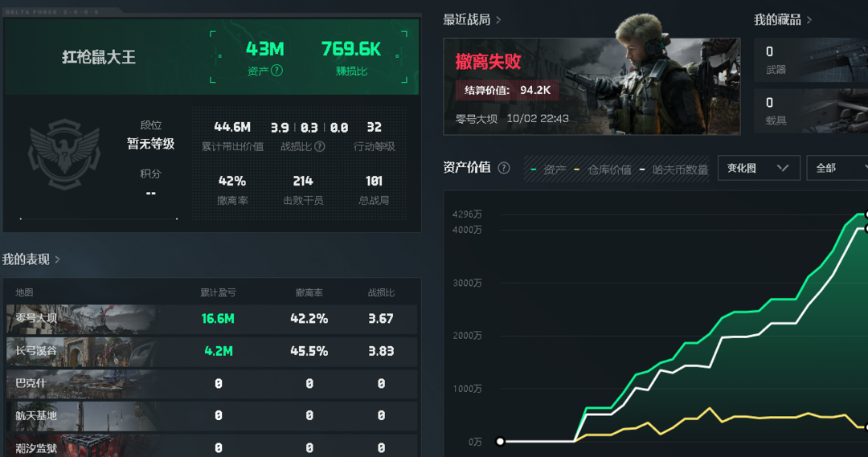Expand the 全部 filter dropdown
This screenshot has height=457, width=868.
pyautogui.click(x=837, y=168)
